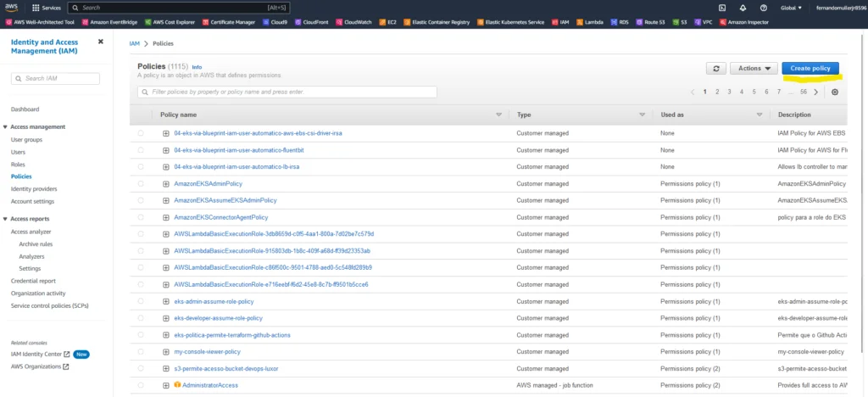Open AWS Cost Explorer bookmark
This screenshot has width=868, height=397.
point(169,22)
